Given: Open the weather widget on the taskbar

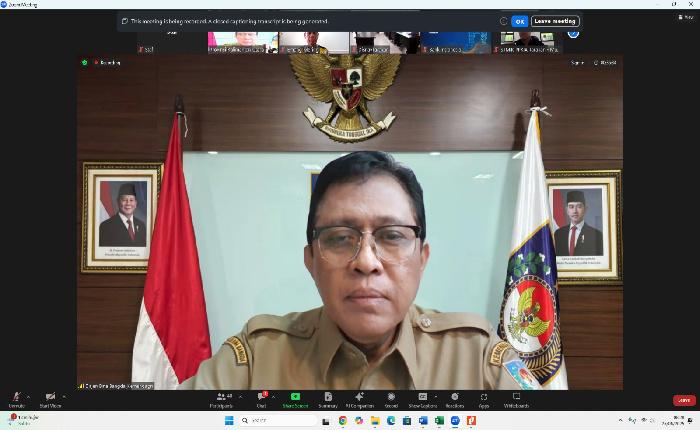Looking at the screenshot, I should coord(24,420).
